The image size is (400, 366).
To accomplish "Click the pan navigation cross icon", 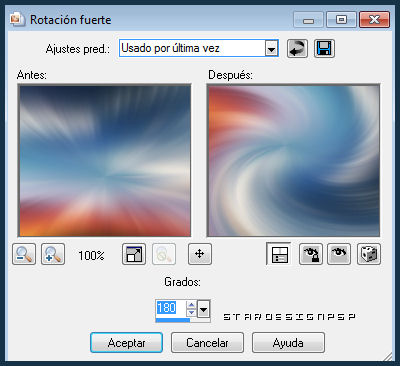I will [x=200, y=254].
